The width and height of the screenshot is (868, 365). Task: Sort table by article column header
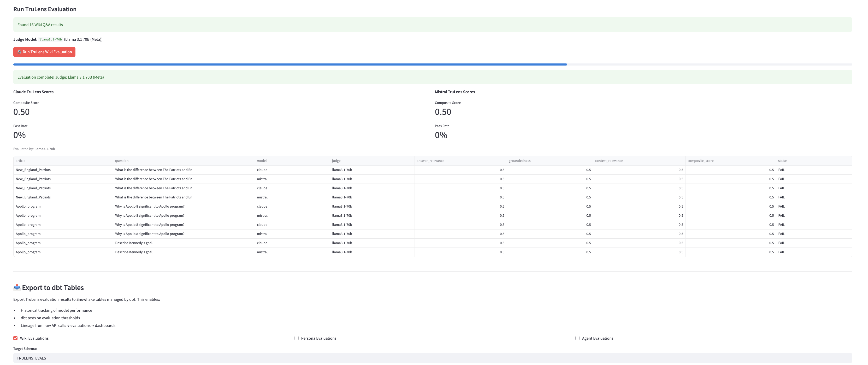21,161
